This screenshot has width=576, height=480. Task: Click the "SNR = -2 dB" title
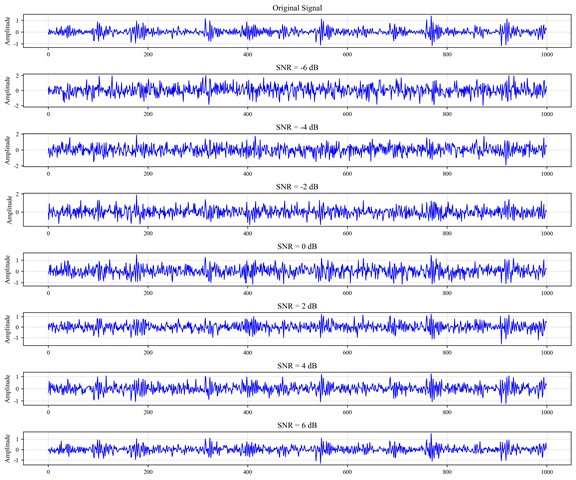click(297, 187)
